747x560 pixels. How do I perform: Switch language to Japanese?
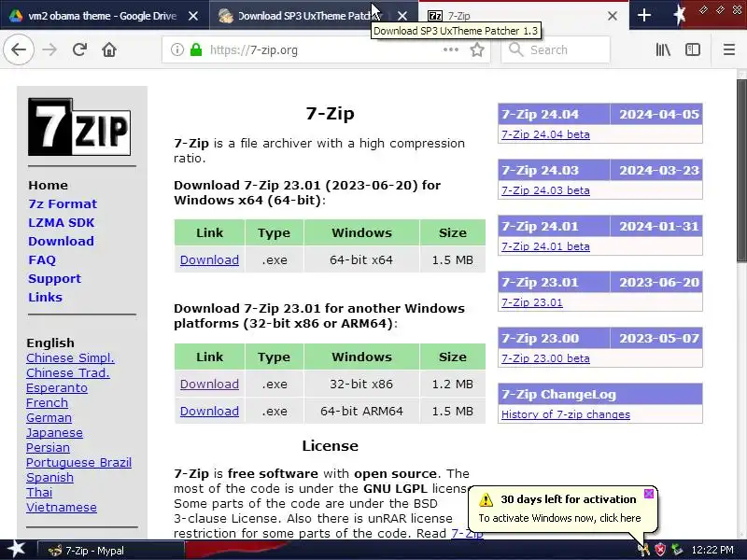[54, 432]
